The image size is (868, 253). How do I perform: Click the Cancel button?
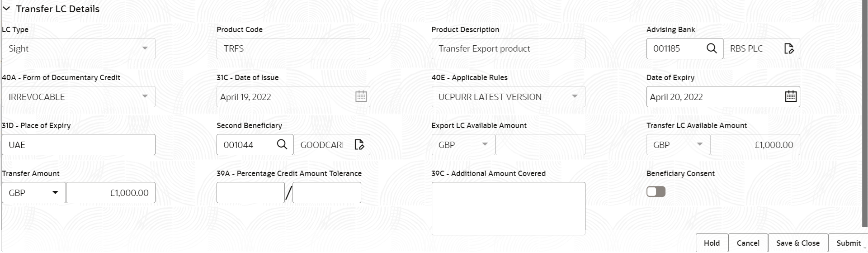[748, 243]
